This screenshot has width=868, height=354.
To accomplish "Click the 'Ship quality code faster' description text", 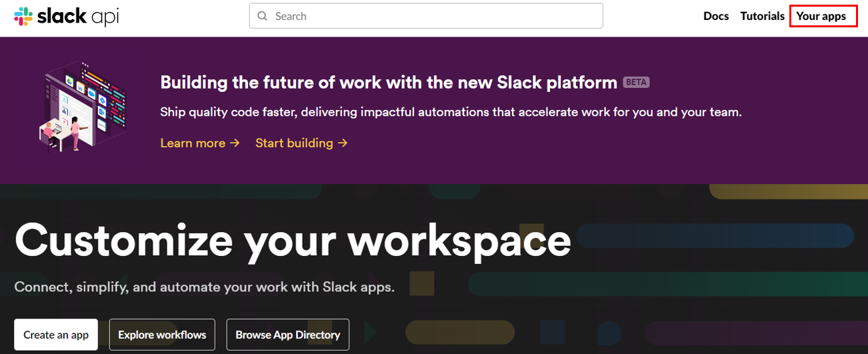I will click(451, 113).
